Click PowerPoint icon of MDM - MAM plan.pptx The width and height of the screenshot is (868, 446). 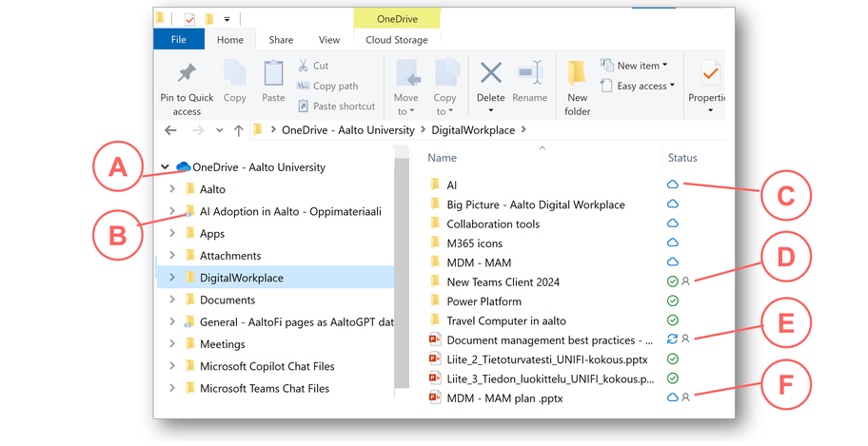coord(435,398)
